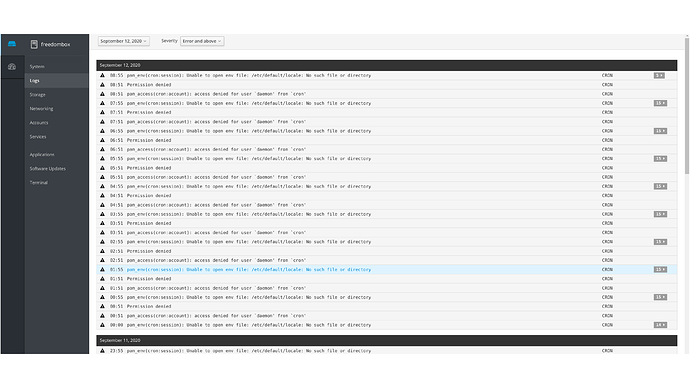
Task: Open the highlighted 01:55 pam_env log message
Action: coord(249,269)
